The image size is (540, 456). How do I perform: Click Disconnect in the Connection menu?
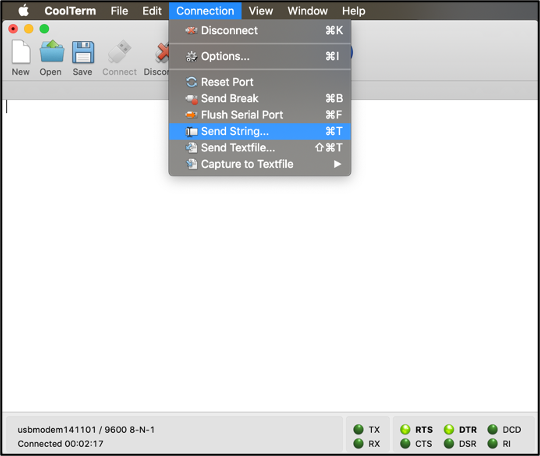[x=260, y=30]
